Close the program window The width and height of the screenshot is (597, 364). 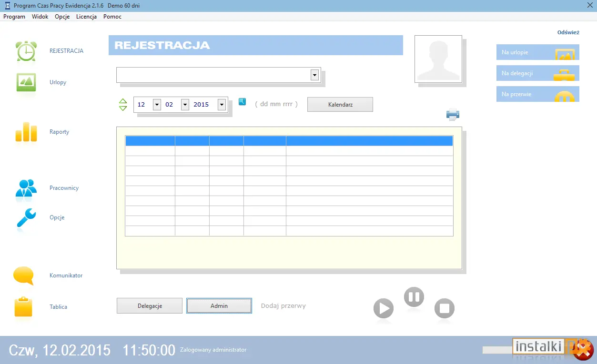(589, 5)
